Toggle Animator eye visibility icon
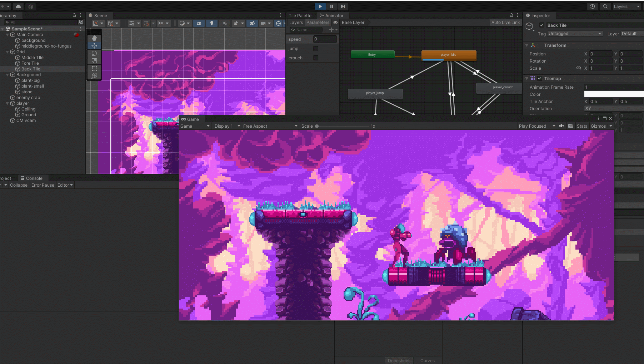The image size is (644, 364). (335, 22)
